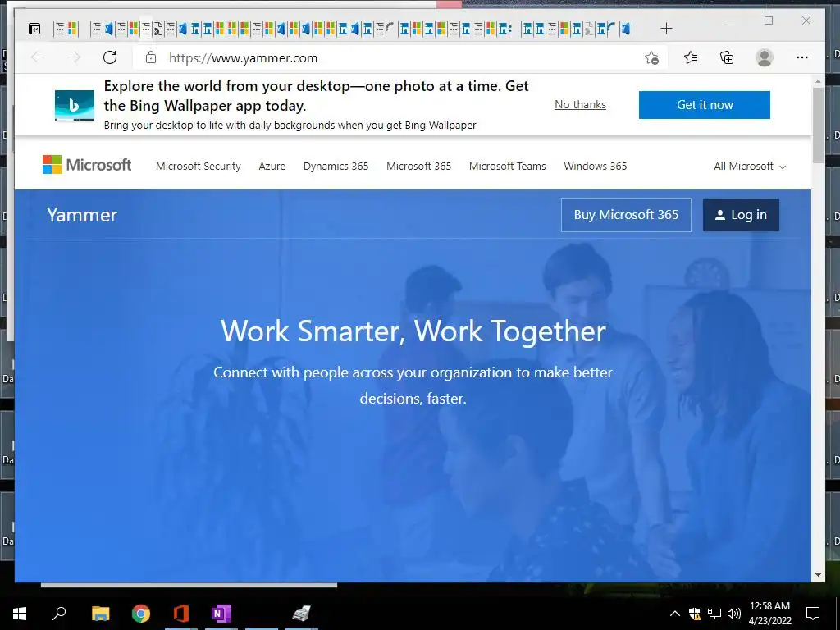Image resolution: width=840 pixels, height=630 pixels.
Task: Open the Office app from taskbar
Action: 181,614
